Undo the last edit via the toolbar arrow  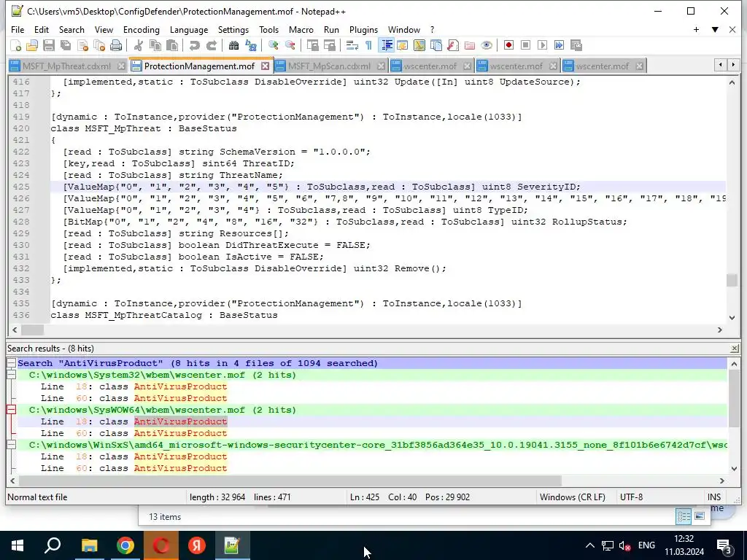pyautogui.click(x=194, y=45)
